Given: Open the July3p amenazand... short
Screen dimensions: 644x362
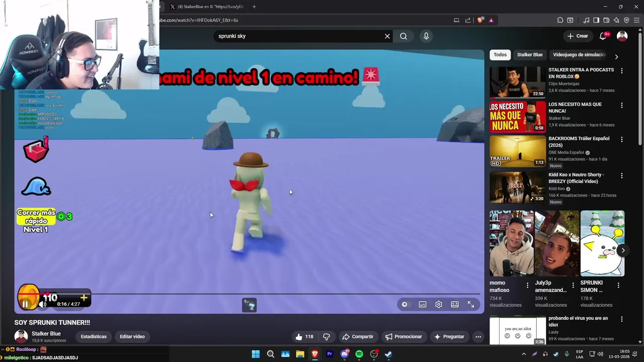Looking at the screenshot, I should coord(557,243).
